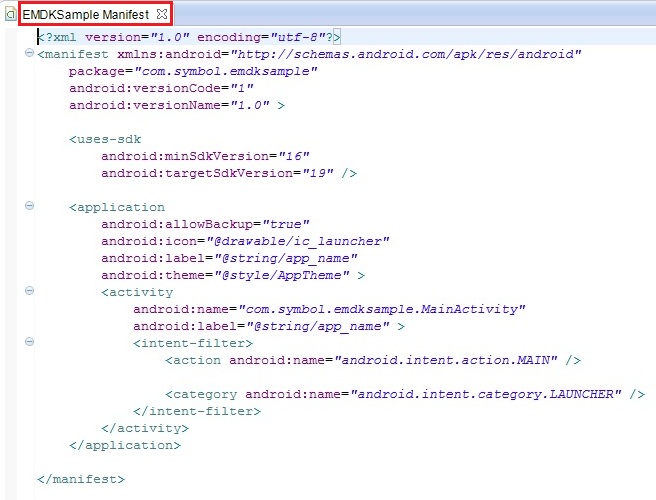Click the action android.intent.action.MAIN line
This screenshot has width=656, height=500.
click(x=373, y=360)
